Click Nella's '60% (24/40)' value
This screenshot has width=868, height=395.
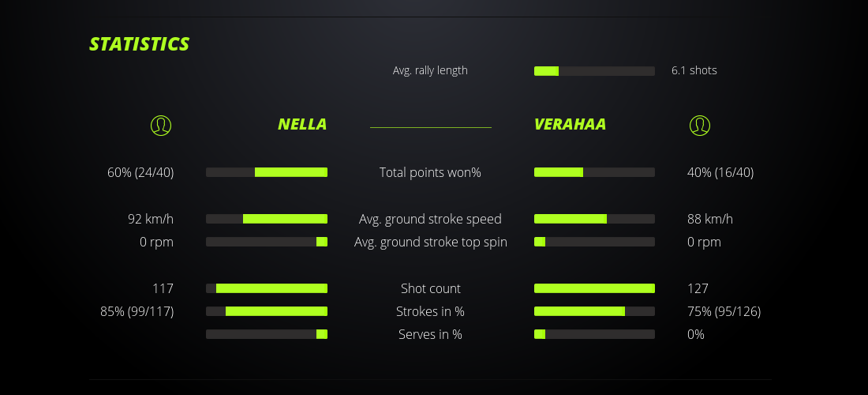coord(140,172)
